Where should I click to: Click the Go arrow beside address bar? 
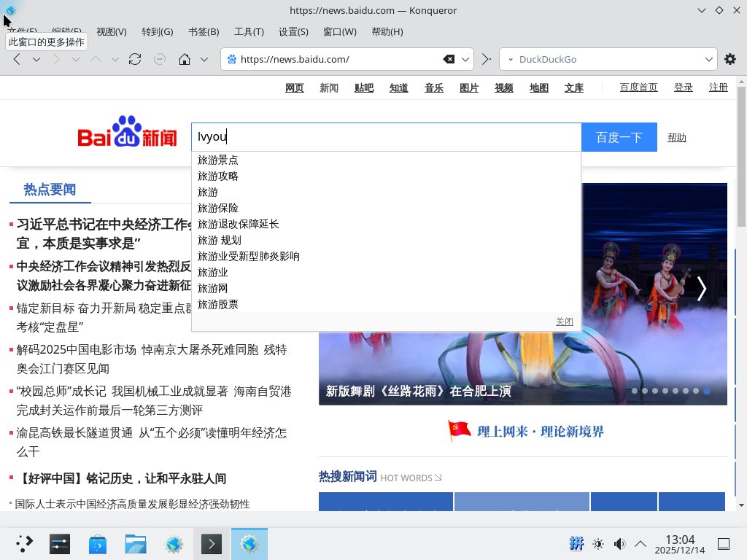pyautogui.click(x=487, y=60)
